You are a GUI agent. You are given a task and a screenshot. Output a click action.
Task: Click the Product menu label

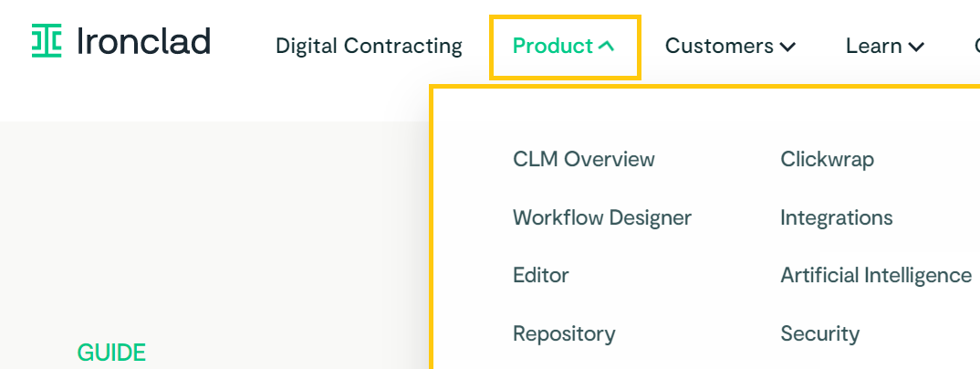point(552,47)
